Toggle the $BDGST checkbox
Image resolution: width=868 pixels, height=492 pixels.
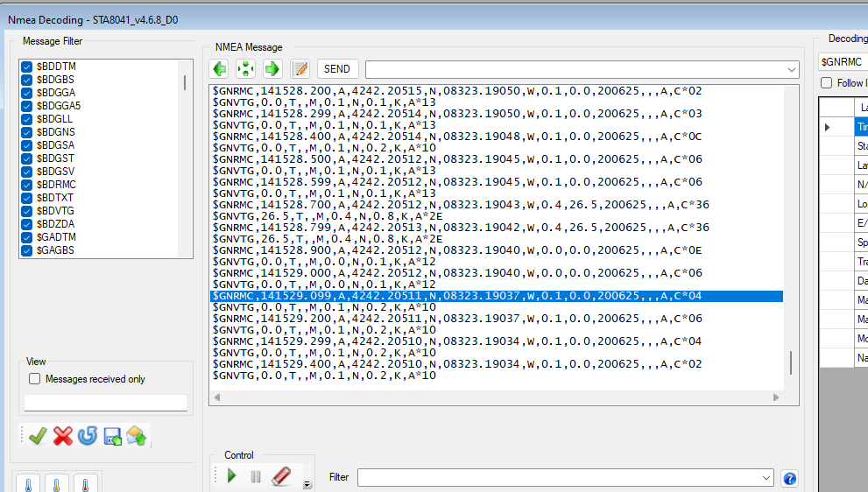[26, 158]
